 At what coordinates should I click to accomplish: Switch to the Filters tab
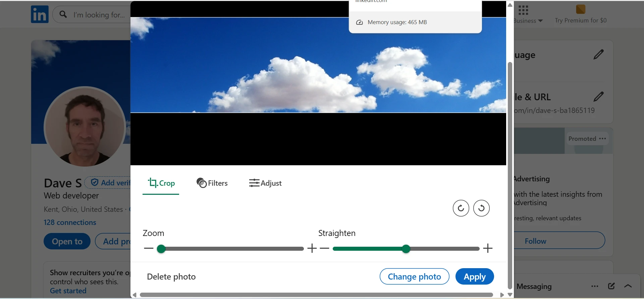[x=212, y=183]
